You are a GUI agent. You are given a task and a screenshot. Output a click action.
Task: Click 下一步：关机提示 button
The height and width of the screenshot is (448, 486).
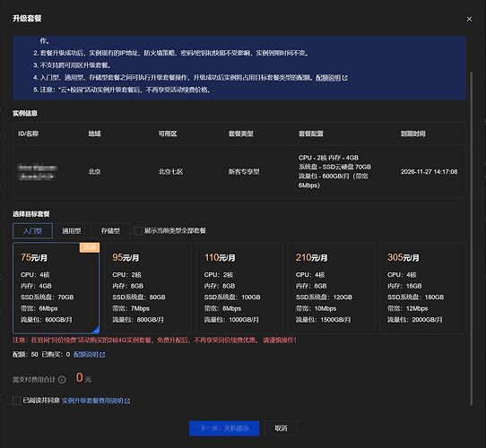[x=224, y=428]
